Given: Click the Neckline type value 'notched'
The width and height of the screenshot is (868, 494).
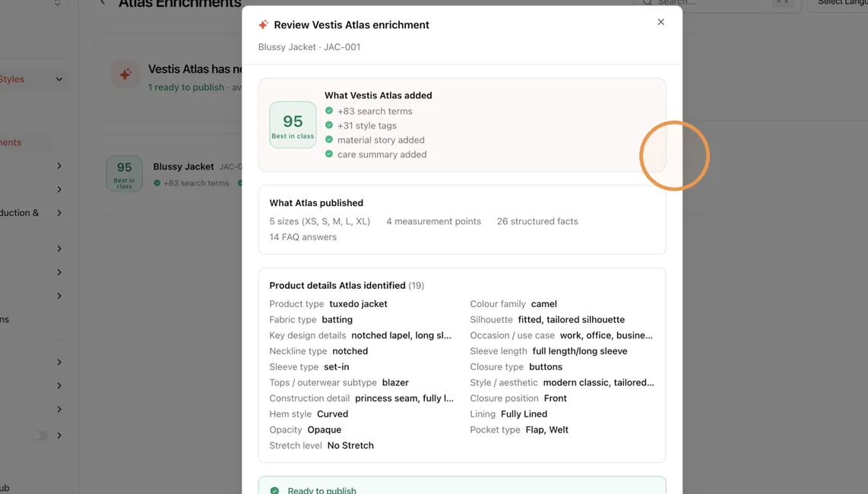Looking at the screenshot, I should pos(350,350).
